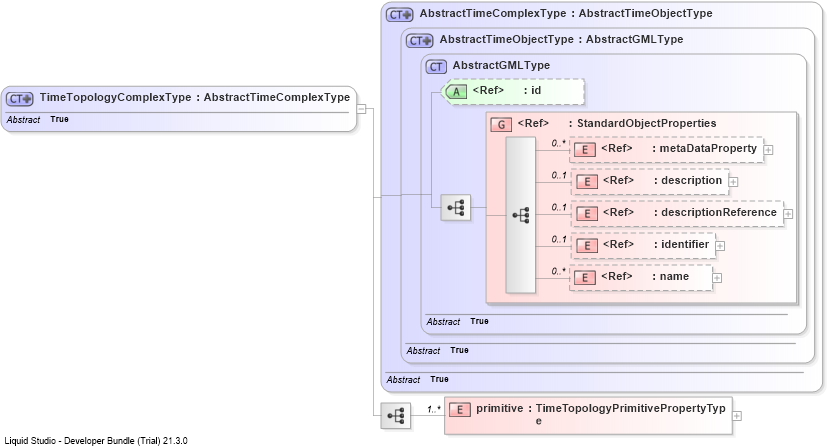
Task: Select the TimeTopologyComplexType : AbstractTimeComplexType label
Action: pyautogui.click(x=195, y=98)
